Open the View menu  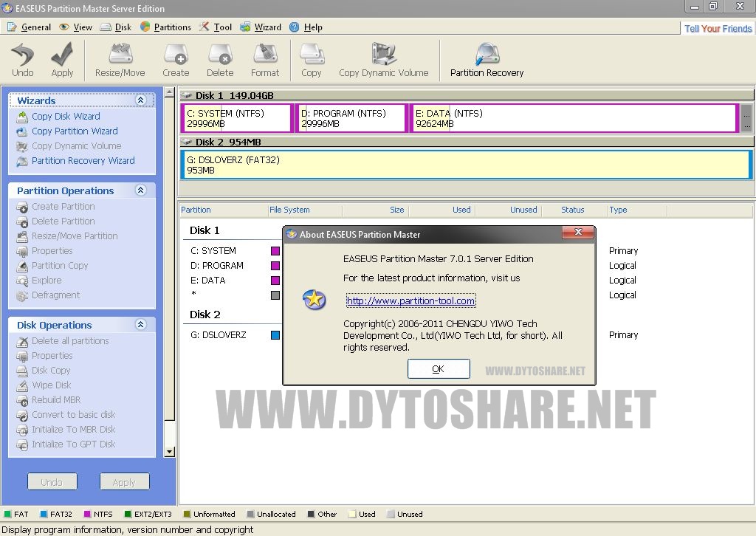76,27
